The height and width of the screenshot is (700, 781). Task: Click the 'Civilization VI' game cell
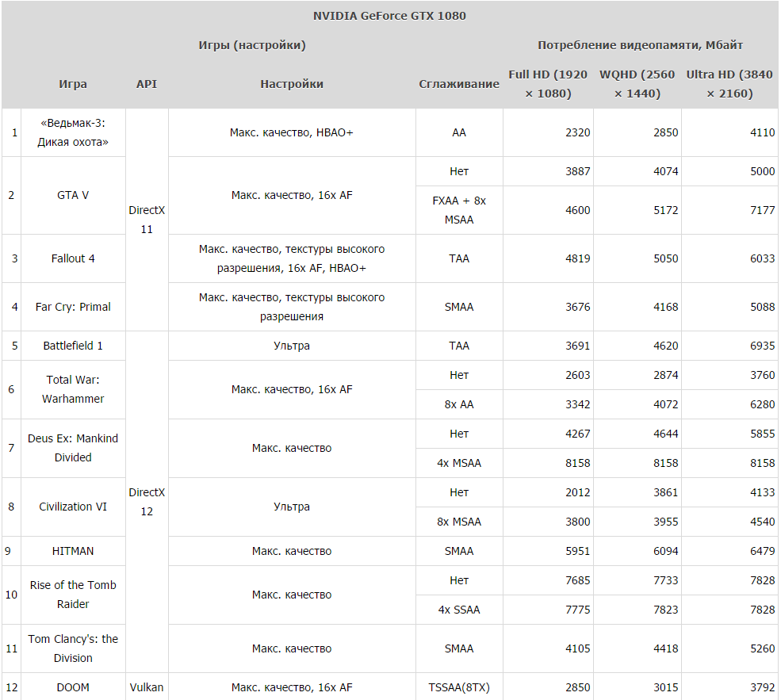tap(73, 507)
